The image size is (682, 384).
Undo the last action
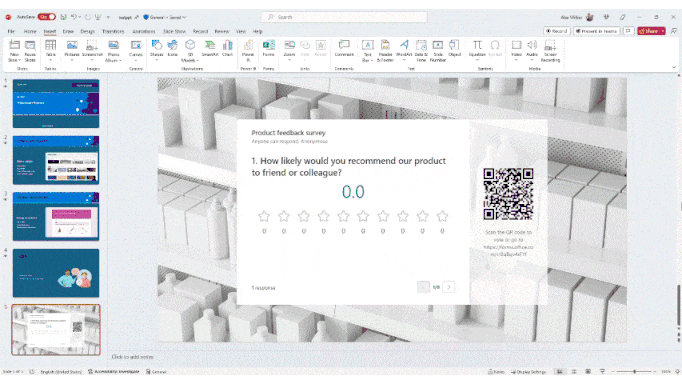74,17
